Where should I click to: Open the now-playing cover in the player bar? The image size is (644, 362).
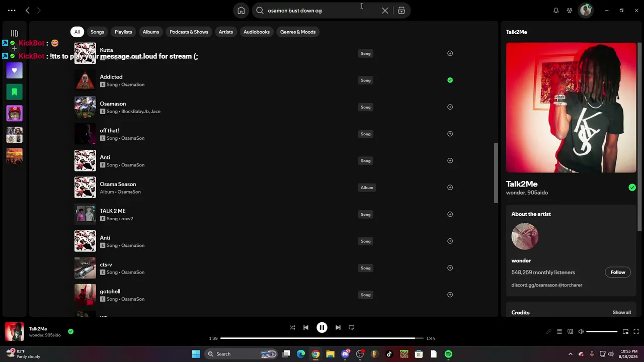click(x=14, y=331)
